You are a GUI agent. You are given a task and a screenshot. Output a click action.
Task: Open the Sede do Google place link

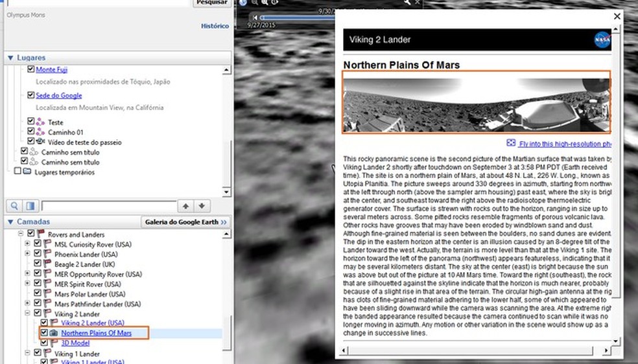tap(59, 95)
